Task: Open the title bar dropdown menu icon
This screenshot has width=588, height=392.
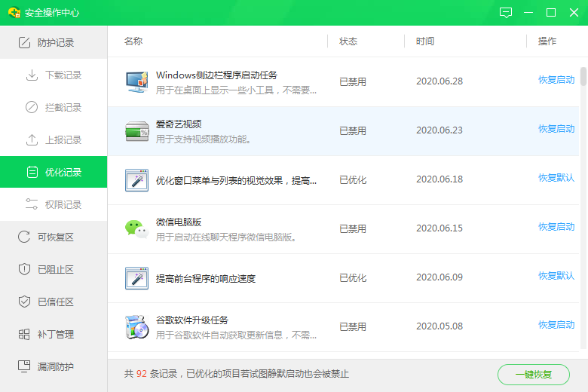Action: pos(528,13)
